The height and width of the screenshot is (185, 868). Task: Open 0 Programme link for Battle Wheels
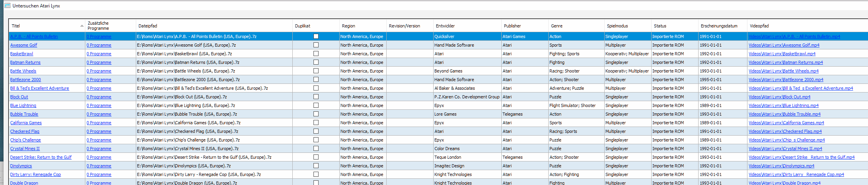tap(99, 71)
